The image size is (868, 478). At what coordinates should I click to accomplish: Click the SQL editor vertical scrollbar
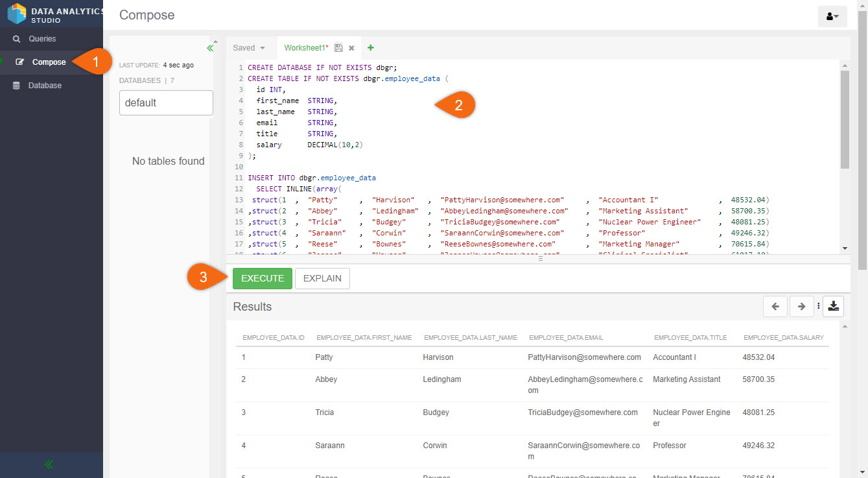click(x=844, y=120)
